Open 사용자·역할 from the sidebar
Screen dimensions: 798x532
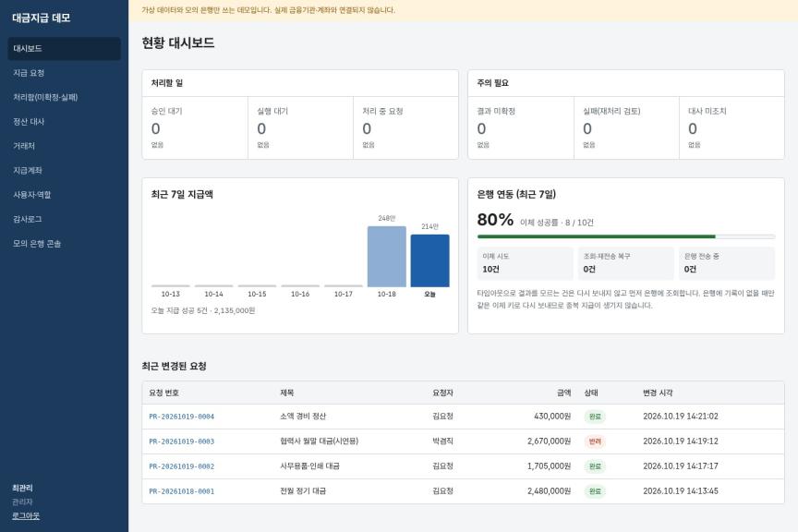tap(64, 195)
